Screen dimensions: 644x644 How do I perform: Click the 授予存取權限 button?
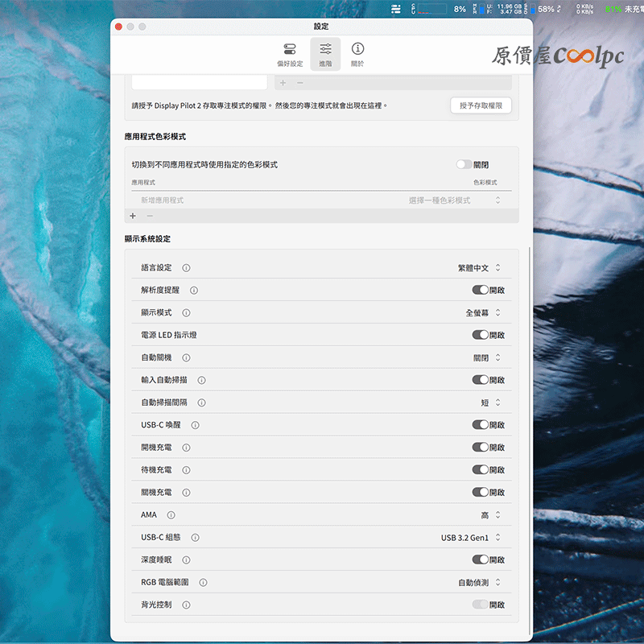[x=481, y=105]
